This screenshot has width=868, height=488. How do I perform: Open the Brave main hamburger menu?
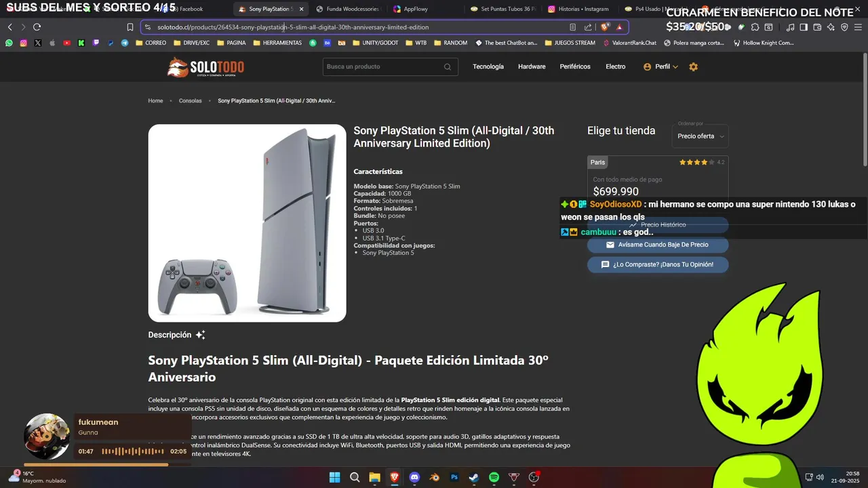(x=858, y=27)
